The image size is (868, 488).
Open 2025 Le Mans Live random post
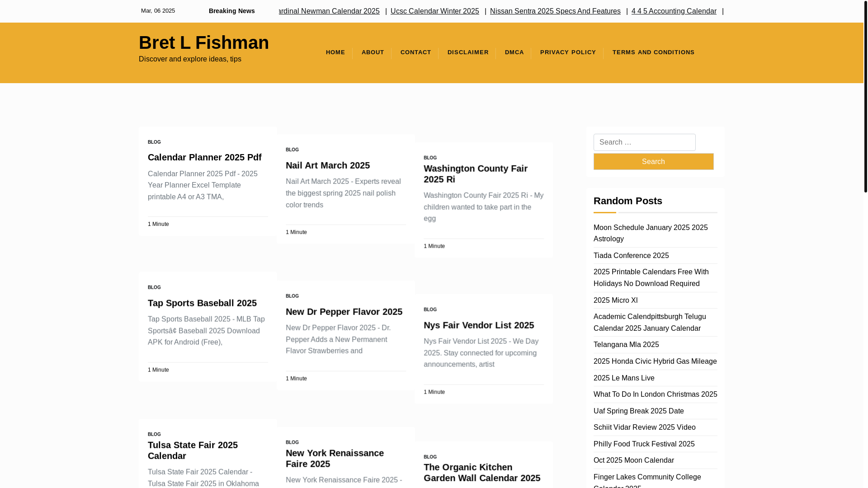[x=623, y=378]
